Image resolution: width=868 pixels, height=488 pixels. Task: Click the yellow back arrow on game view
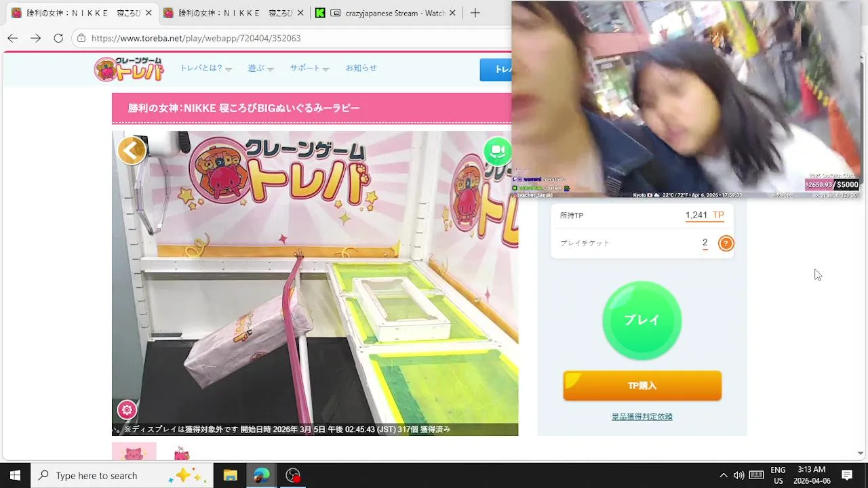click(132, 150)
